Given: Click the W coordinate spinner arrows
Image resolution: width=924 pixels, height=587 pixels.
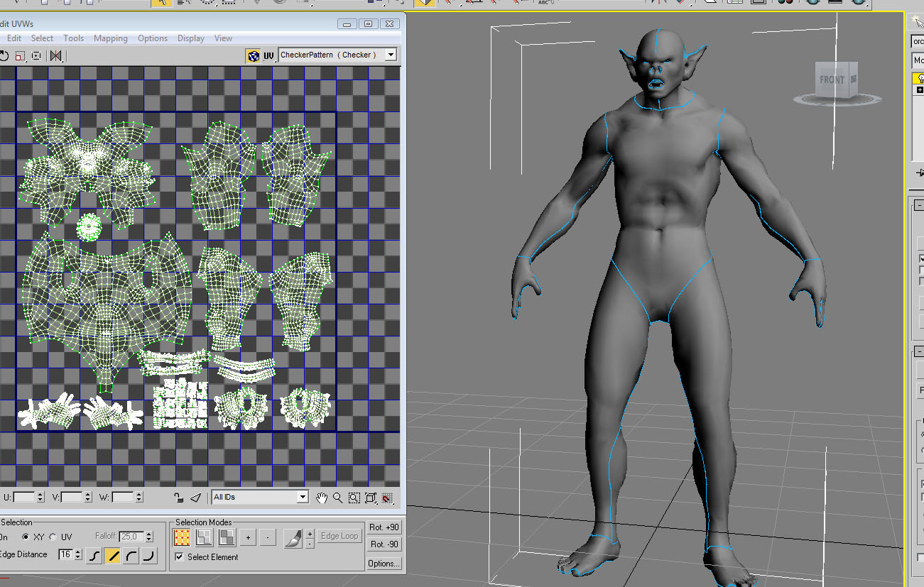Looking at the screenshot, I should click(x=139, y=498).
